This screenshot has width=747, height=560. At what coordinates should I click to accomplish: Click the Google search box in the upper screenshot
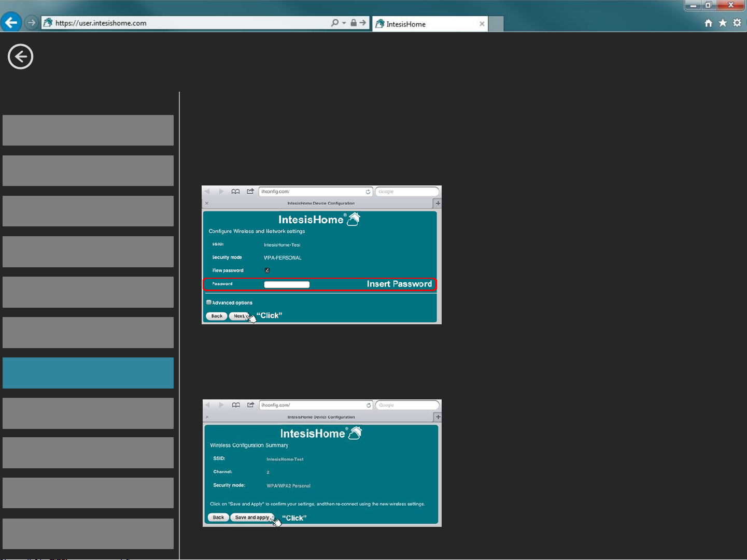[x=407, y=192]
